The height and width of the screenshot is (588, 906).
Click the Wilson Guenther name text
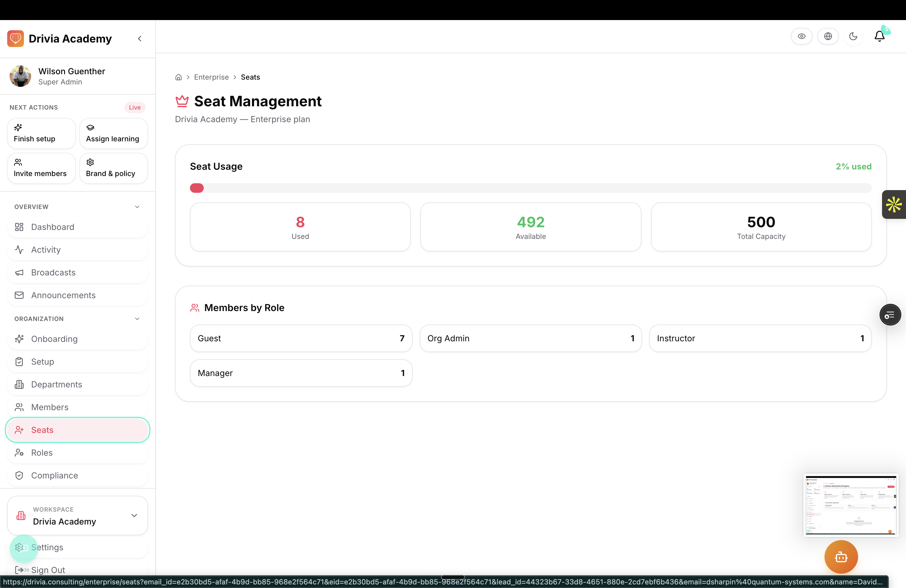pos(72,71)
